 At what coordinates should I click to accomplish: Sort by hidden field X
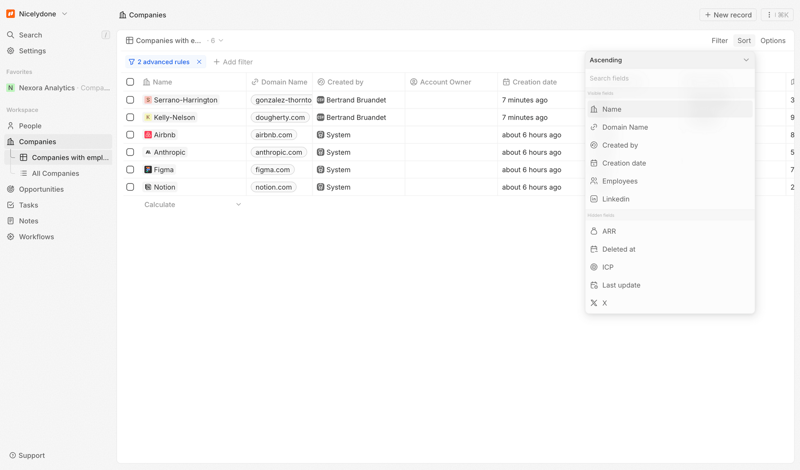pyautogui.click(x=669, y=303)
